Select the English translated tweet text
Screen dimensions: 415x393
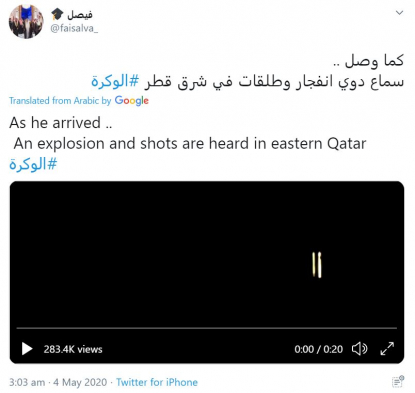[188, 133]
